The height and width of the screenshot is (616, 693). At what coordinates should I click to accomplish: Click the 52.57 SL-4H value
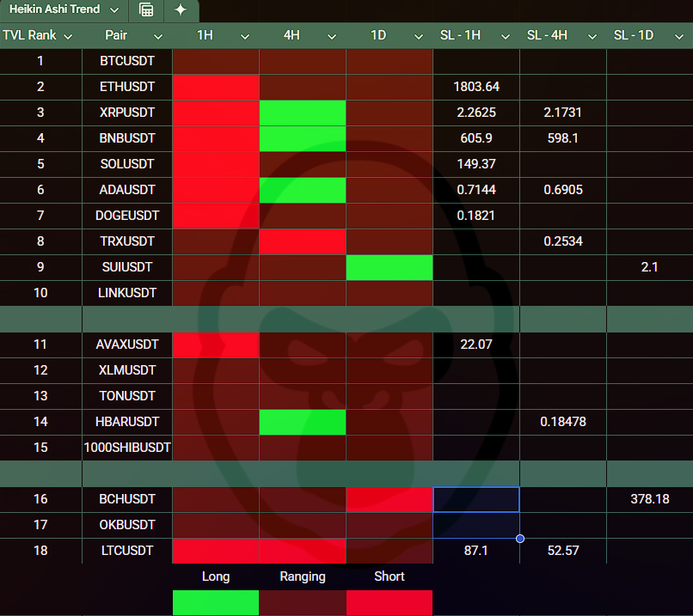[x=563, y=551]
